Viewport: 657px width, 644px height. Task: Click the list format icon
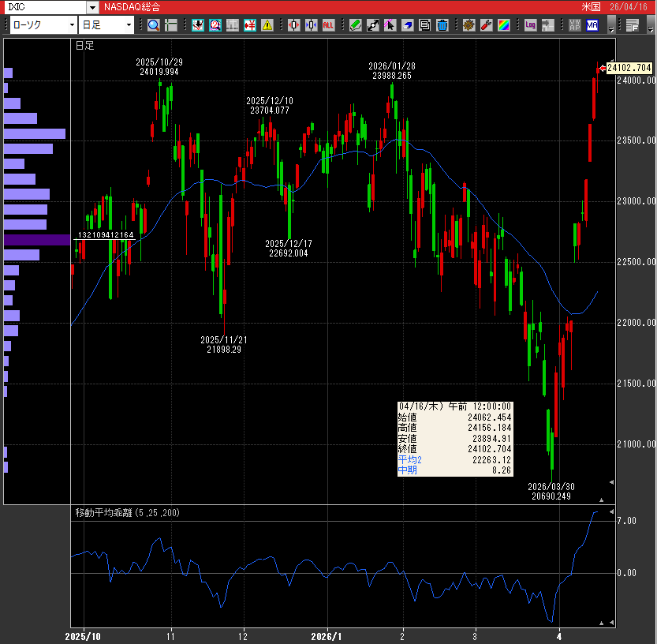pos(633,25)
